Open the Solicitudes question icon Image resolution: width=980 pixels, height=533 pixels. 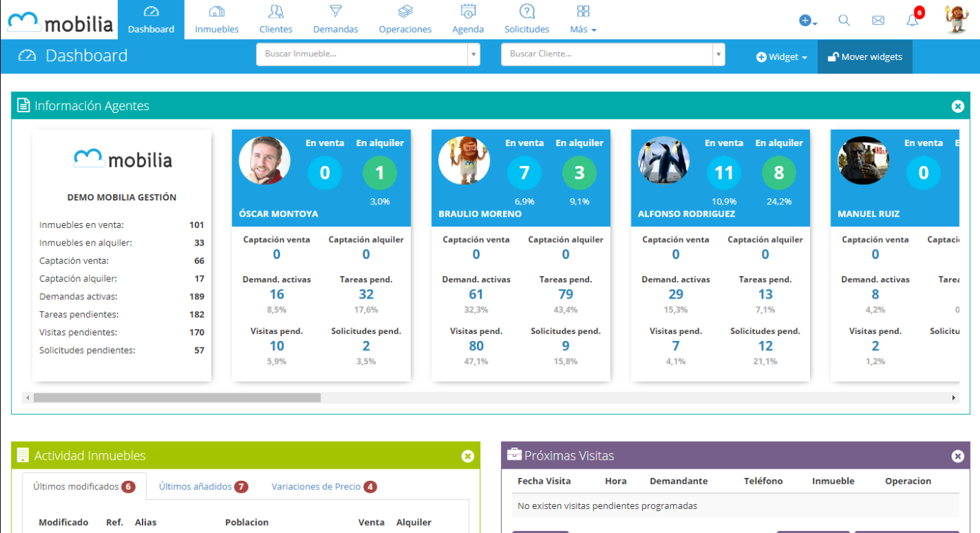[x=526, y=12]
